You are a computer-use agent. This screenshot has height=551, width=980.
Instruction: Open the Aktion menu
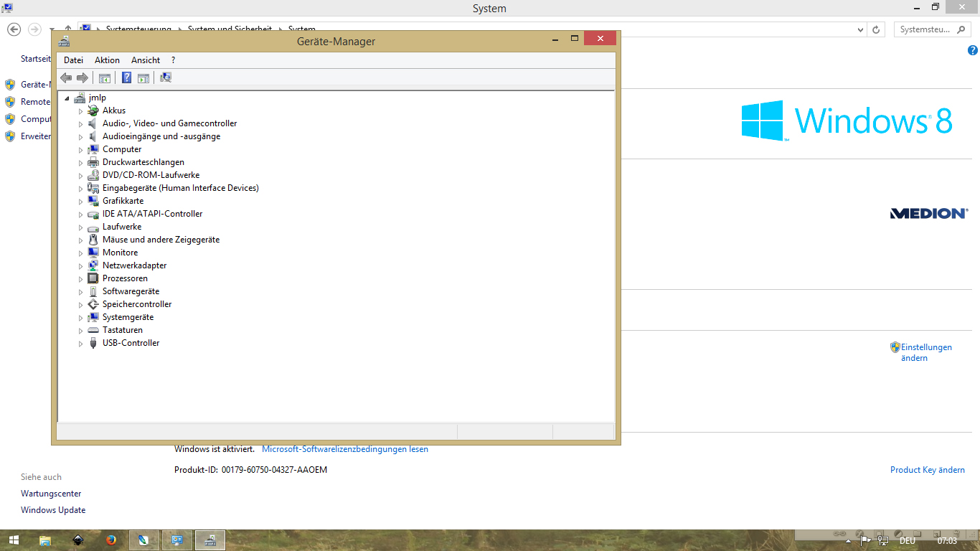107,60
